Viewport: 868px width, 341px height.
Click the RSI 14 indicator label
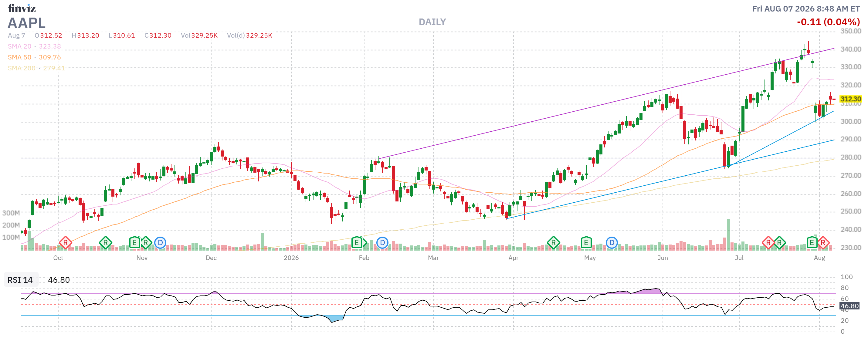tap(20, 280)
